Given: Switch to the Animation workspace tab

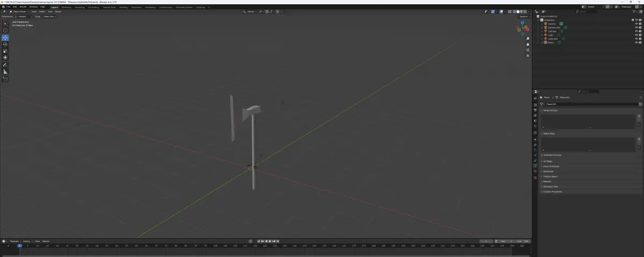Looking at the screenshot, I should [x=136, y=8].
